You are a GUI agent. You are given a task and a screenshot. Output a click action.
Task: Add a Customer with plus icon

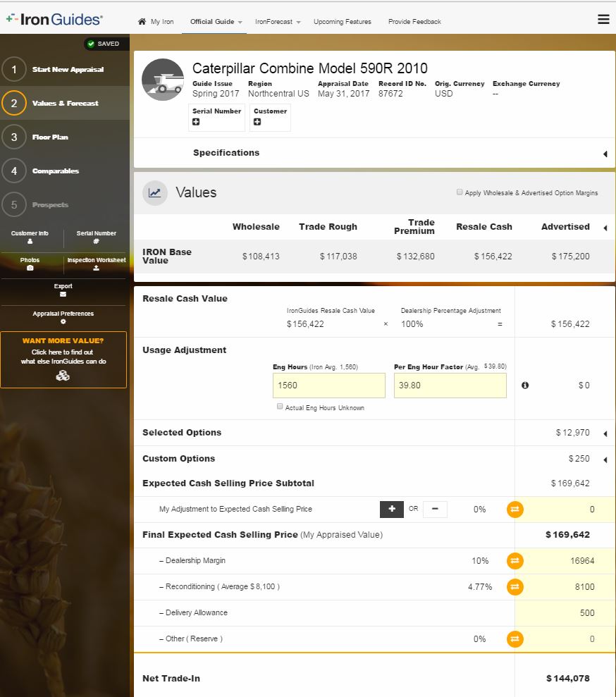[257, 122]
